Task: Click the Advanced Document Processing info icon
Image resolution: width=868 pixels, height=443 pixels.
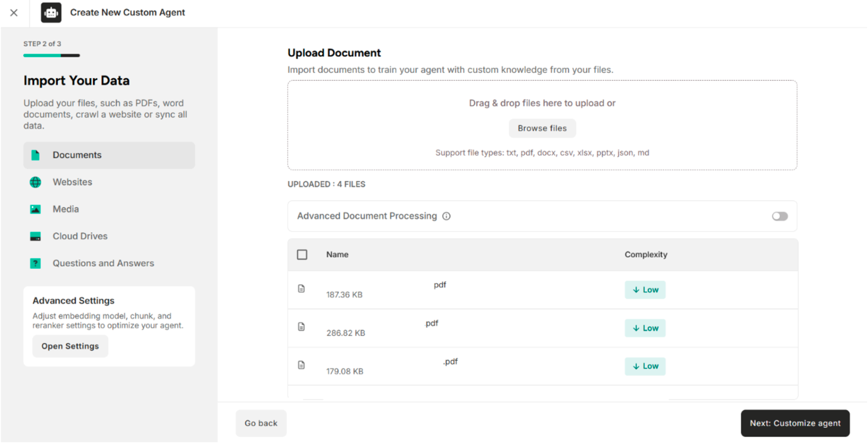Action: (x=446, y=216)
